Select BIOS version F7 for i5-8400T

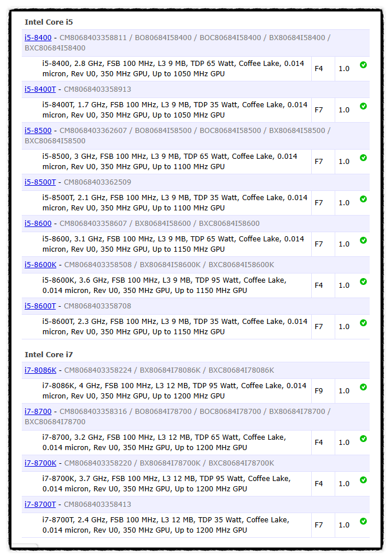[319, 110]
